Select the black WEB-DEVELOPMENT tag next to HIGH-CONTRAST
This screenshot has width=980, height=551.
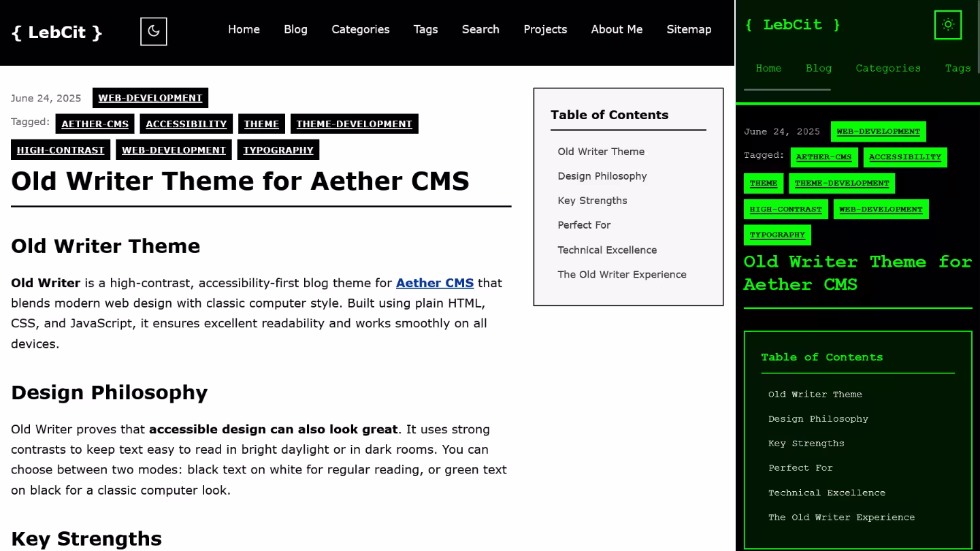tap(174, 150)
